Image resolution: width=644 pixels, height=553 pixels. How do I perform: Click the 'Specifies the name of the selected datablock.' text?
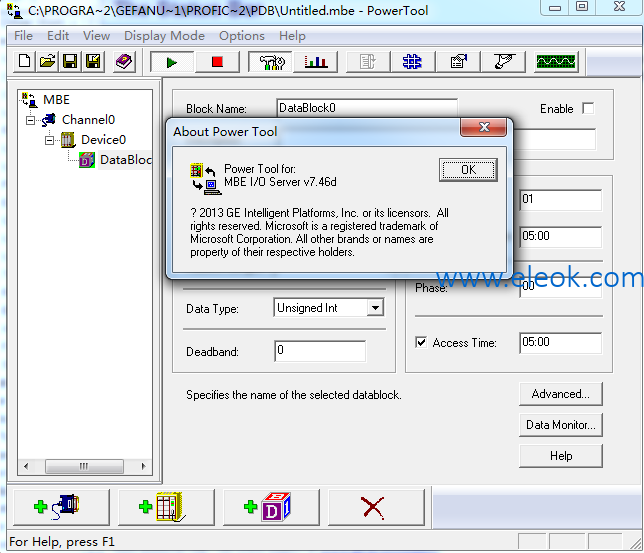coord(294,395)
